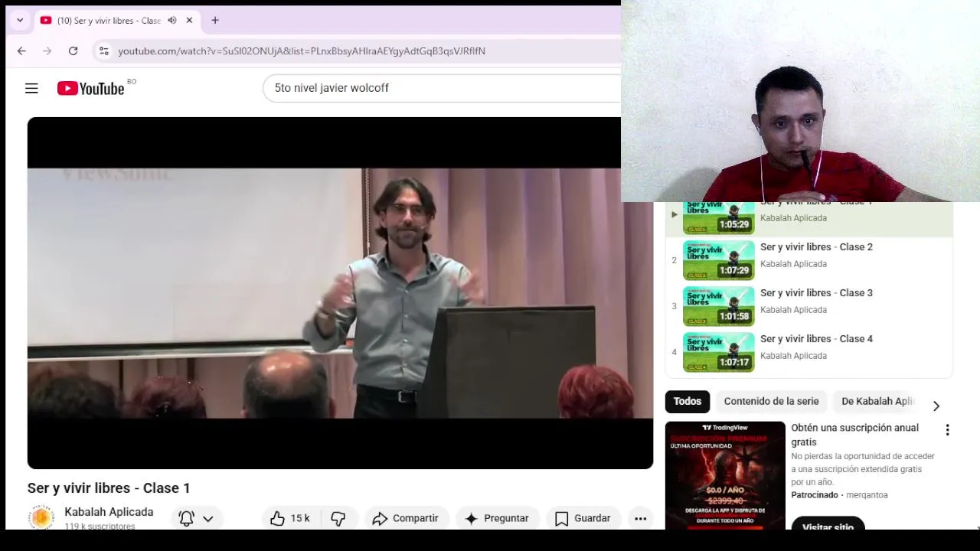This screenshot has width=980, height=551.
Task: Select the 'Contenido de la serie' chip
Action: point(771,401)
